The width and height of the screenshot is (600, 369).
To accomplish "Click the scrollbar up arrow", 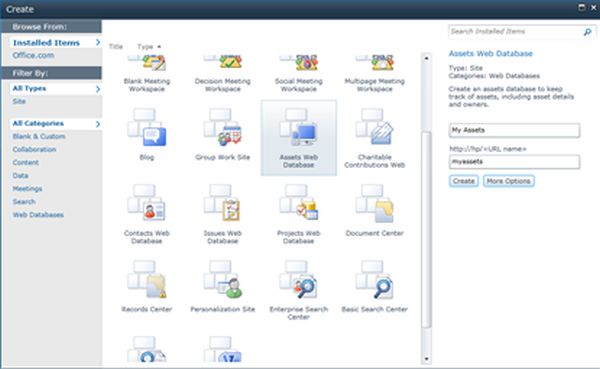I will tap(426, 58).
